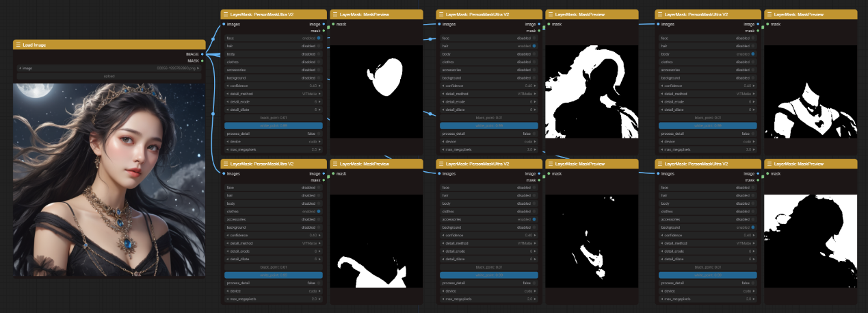Click the MASK output port on the Load Image node

202,61
